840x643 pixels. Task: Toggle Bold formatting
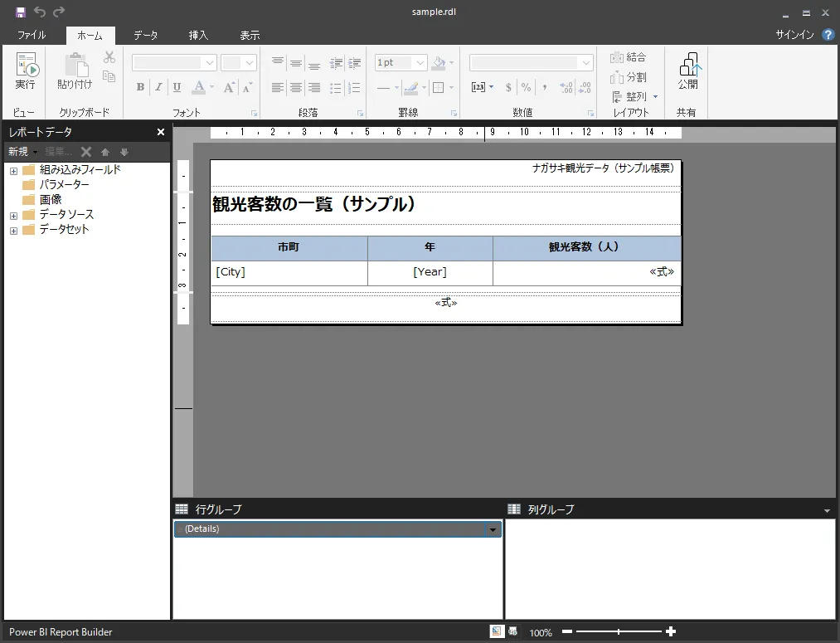coord(140,87)
